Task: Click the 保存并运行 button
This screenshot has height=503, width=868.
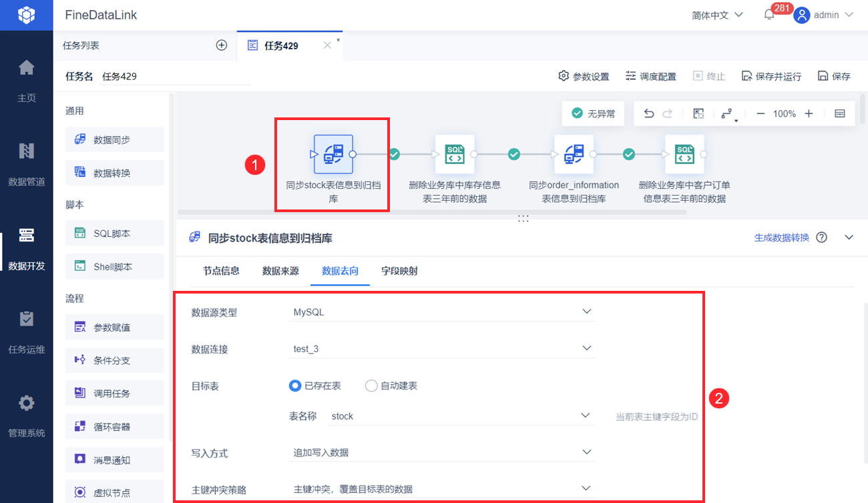Action: [771, 76]
